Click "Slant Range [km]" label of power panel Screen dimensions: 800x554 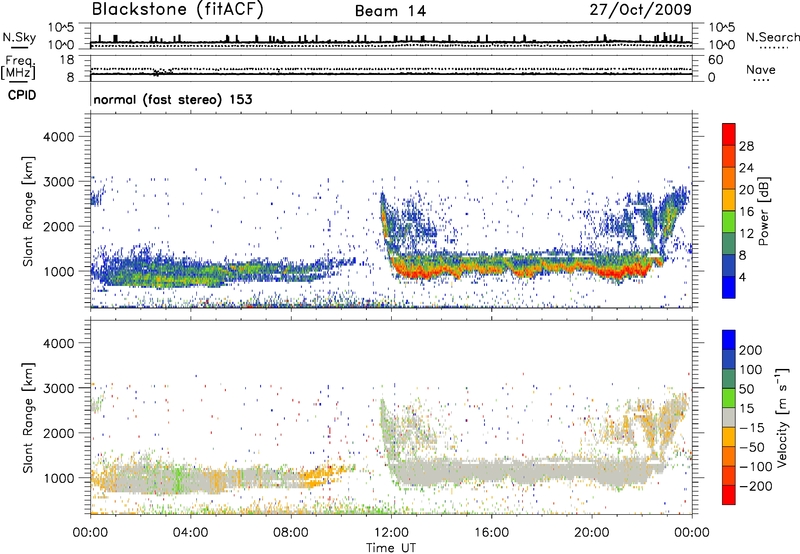pyautogui.click(x=28, y=211)
